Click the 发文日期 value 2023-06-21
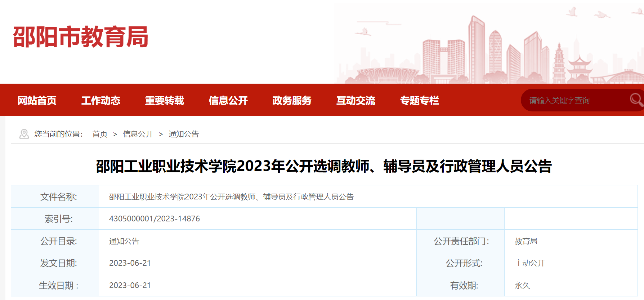This screenshot has width=644, height=300. [130, 263]
